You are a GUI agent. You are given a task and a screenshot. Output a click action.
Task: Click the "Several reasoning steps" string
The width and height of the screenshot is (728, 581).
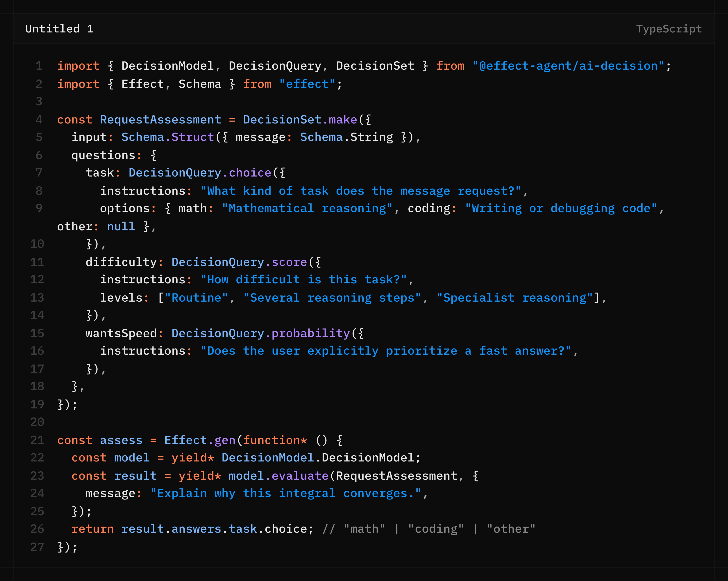[332, 298]
